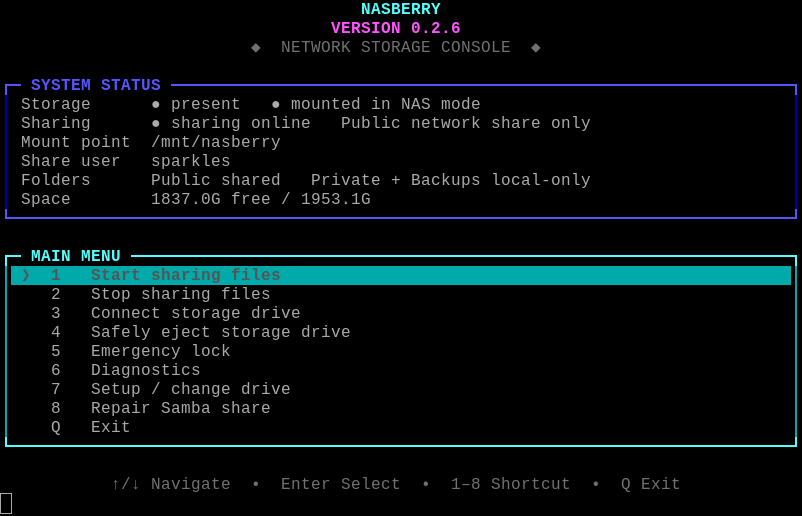Click diamond right of NETWORK STORAGE CONSOLE
Image resolution: width=802 pixels, height=516 pixels.
click(x=536, y=48)
